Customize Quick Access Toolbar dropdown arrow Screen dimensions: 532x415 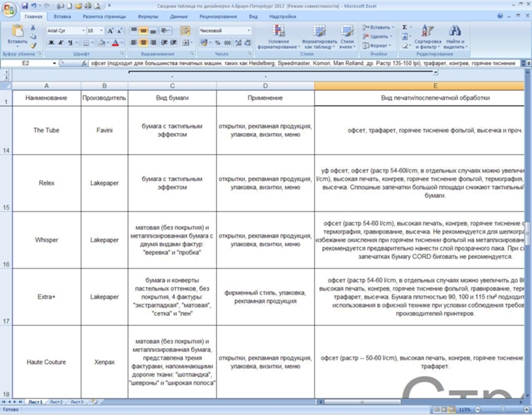[x=109, y=6]
